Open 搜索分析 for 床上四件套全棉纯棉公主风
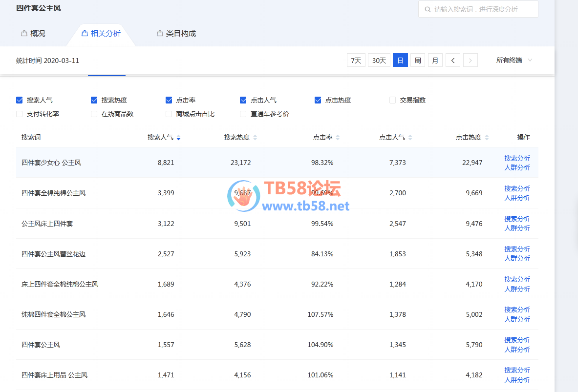Screen dimensions: 578x392 517,279
